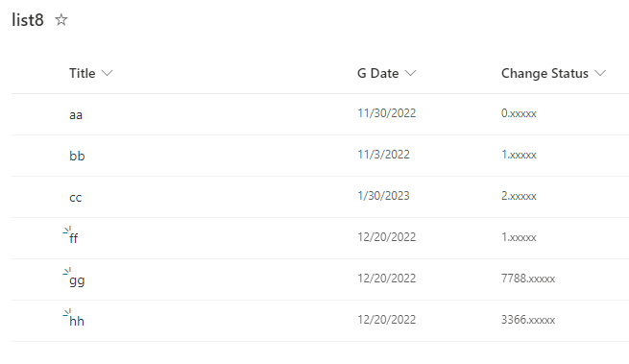Image resolution: width=629 pixels, height=364 pixels.
Task: Expand the Change Status column chevron
Action: tap(600, 73)
